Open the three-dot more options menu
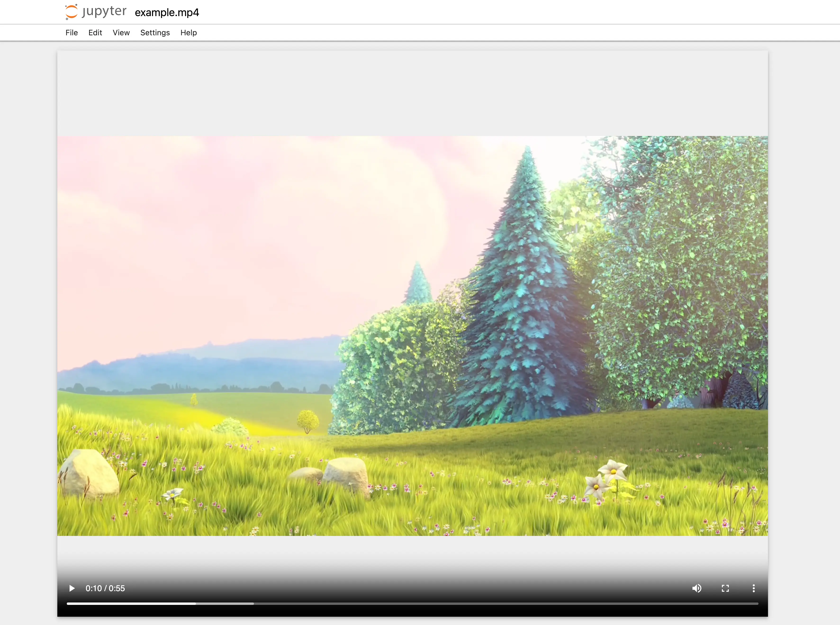 tap(753, 588)
